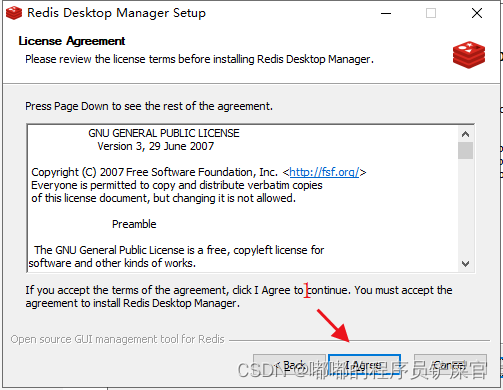This screenshot has width=503, height=390.
Task: Click the license scrollbar up arrow
Action: pyautogui.click(x=465, y=134)
